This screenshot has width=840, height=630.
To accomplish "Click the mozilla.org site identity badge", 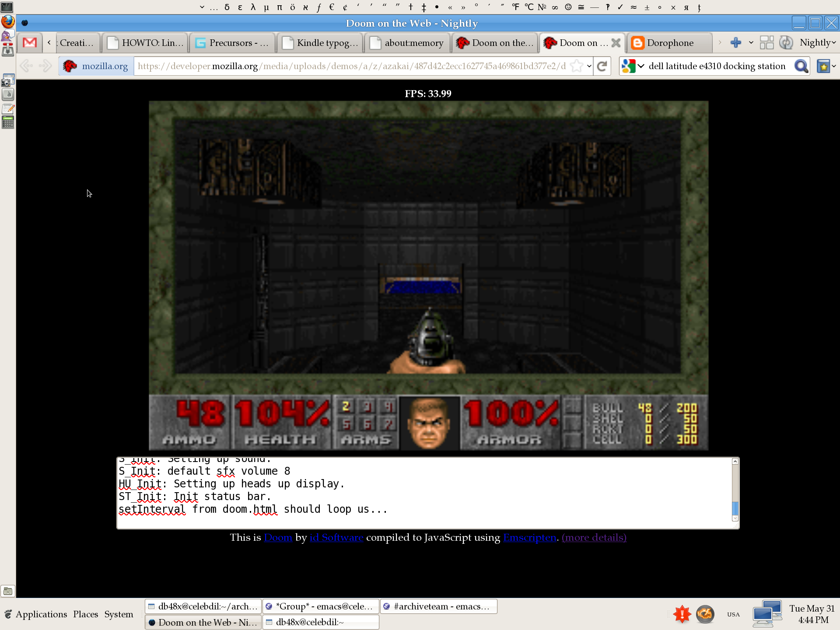I will click(x=96, y=66).
